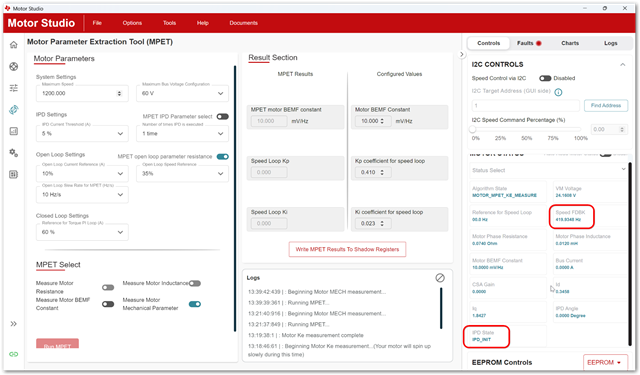Open the chart panel sidebar icon

click(x=13, y=131)
